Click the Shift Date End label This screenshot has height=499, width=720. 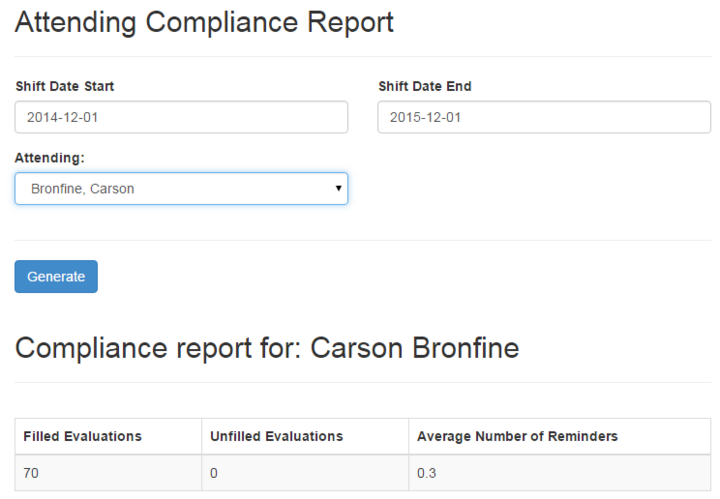point(425,86)
